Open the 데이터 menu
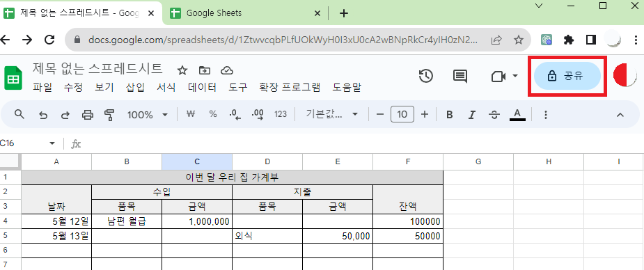This screenshot has height=270, width=644. coord(202,87)
